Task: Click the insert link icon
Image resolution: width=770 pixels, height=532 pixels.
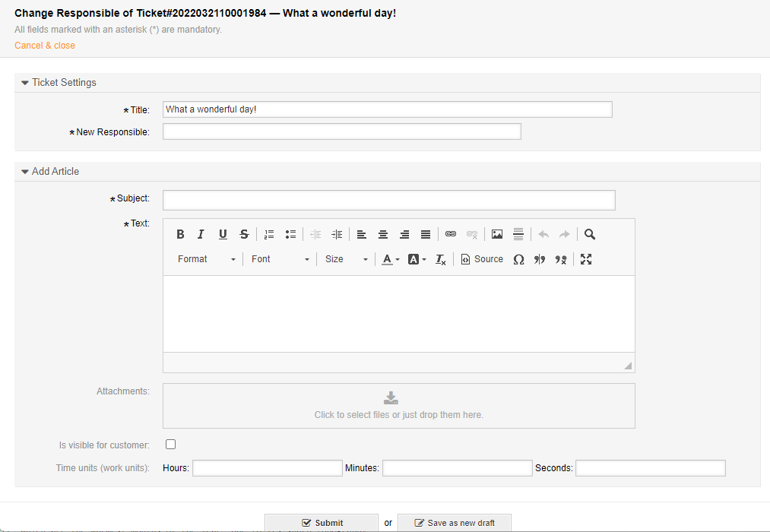Action: pyautogui.click(x=451, y=234)
